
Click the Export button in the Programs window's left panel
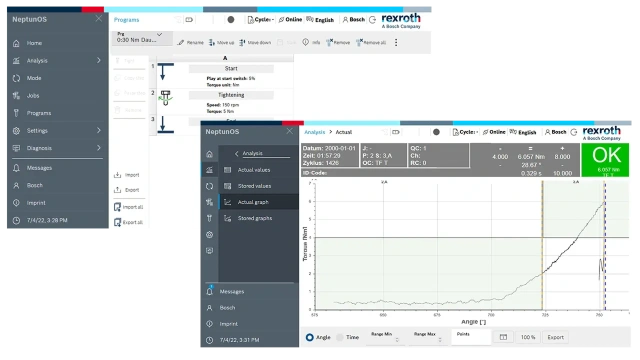[127, 190]
